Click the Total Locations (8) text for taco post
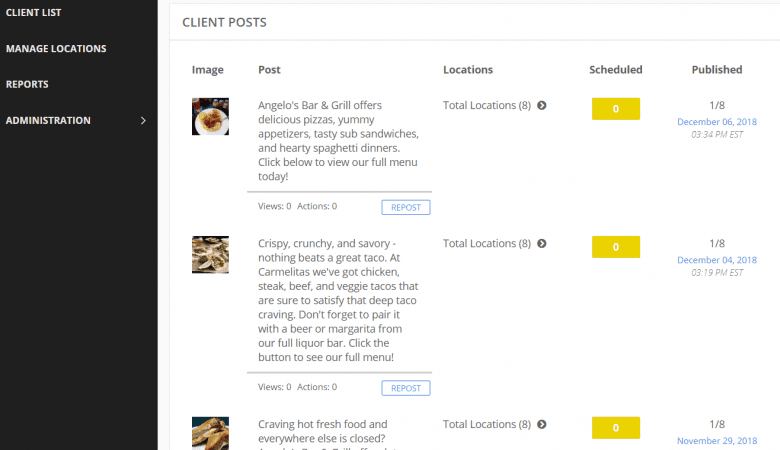The image size is (780, 450). (487, 243)
